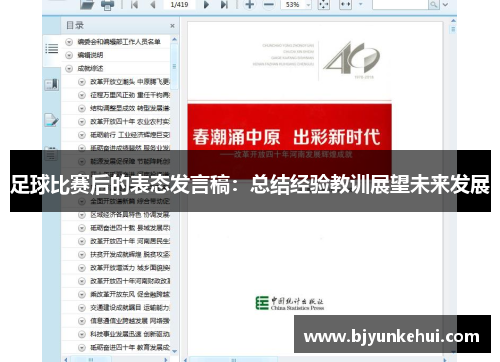Viewport: 500px width, 362px height.
Task: Open 改革开放四十年 河南居民生活 chapter
Action: pos(130,241)
